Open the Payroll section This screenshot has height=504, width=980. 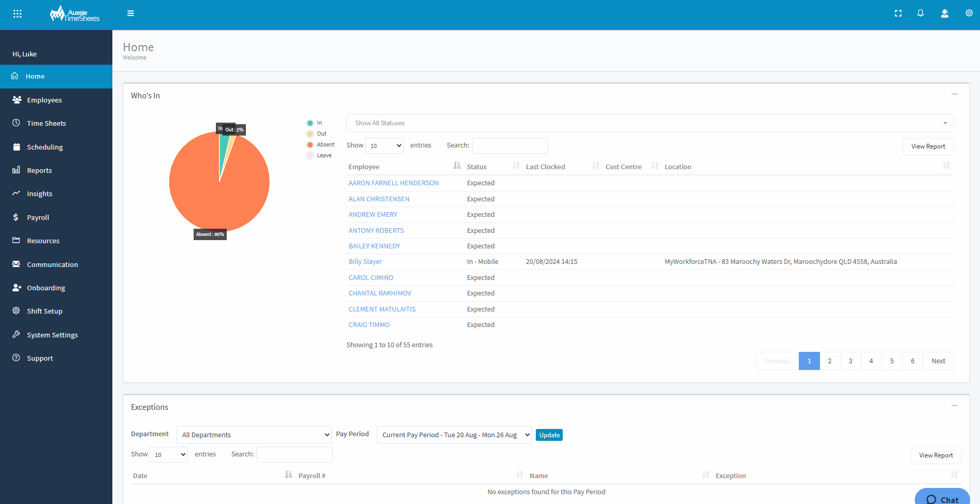pos(38,217)
